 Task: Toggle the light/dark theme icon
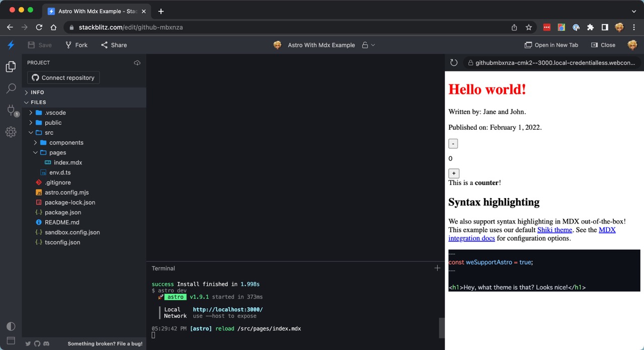tap(11, 326)
